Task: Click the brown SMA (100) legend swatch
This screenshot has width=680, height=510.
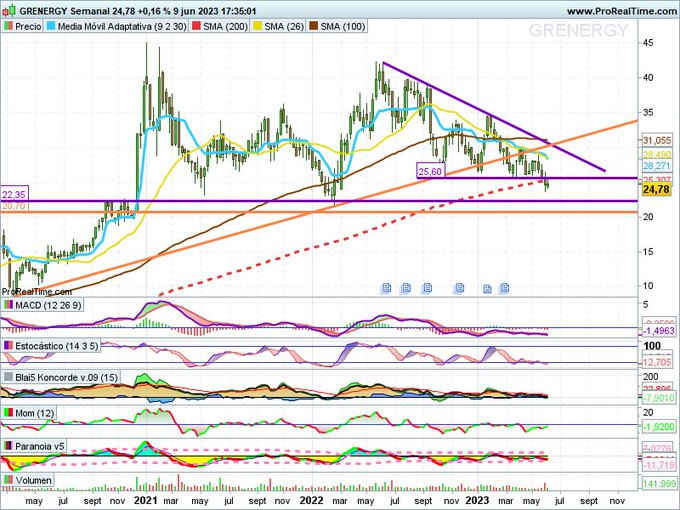Action: pyautogui.click(x=314, y=26)
